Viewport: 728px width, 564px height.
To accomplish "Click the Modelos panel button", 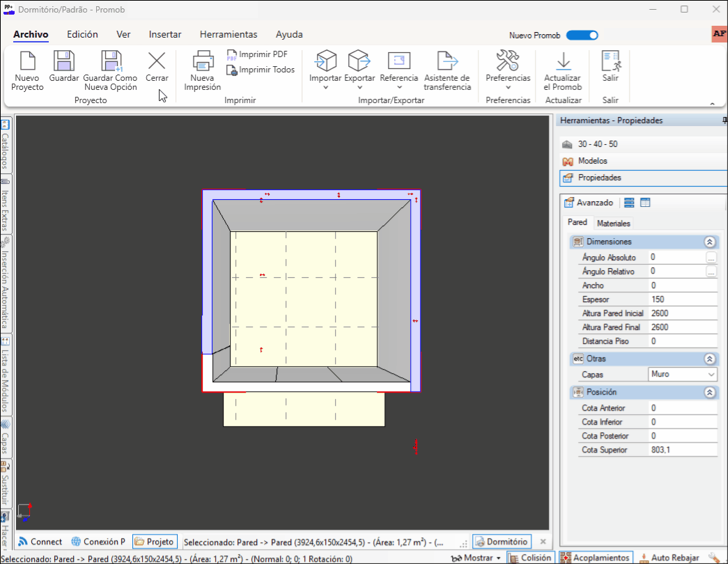I will click(x=592, y=161).
